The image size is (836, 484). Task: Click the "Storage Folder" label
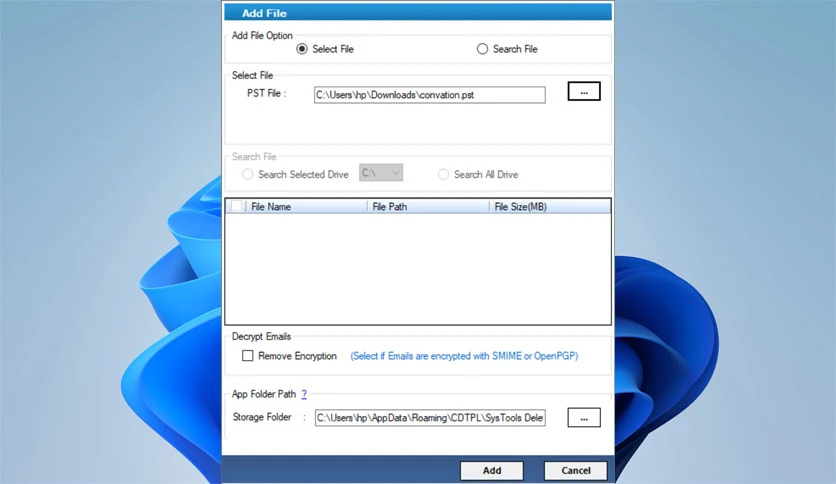coord(262,417)
